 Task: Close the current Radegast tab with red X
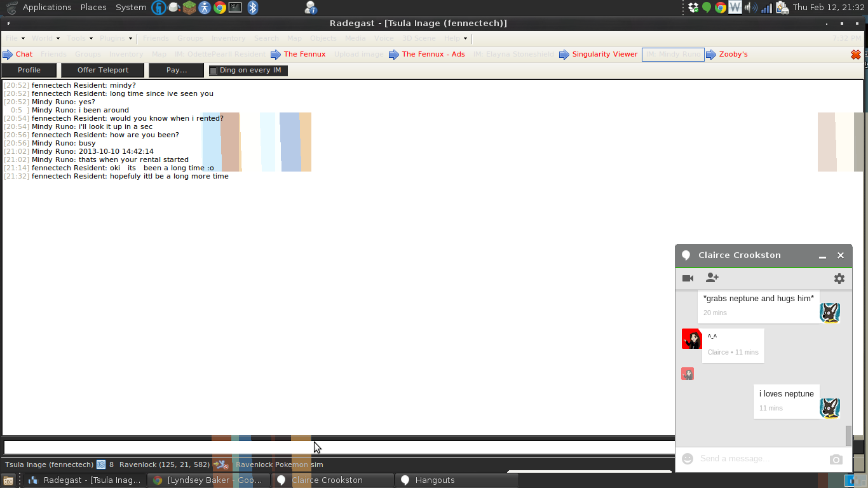point(855,55)
